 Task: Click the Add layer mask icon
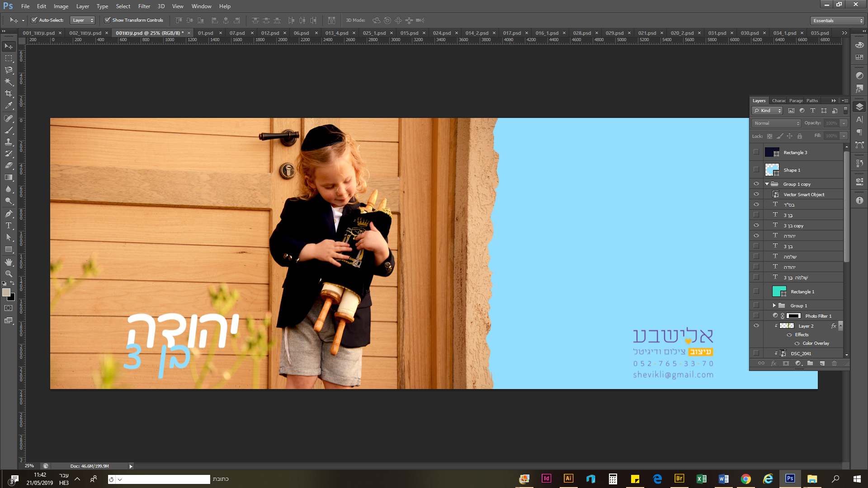tap(786, 363)
